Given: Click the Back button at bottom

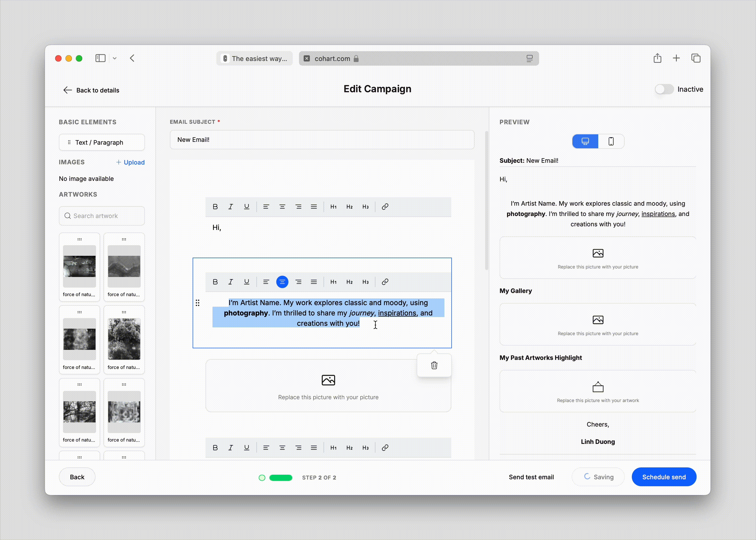Looking at the screenshot, I should (x=77, y=477).
